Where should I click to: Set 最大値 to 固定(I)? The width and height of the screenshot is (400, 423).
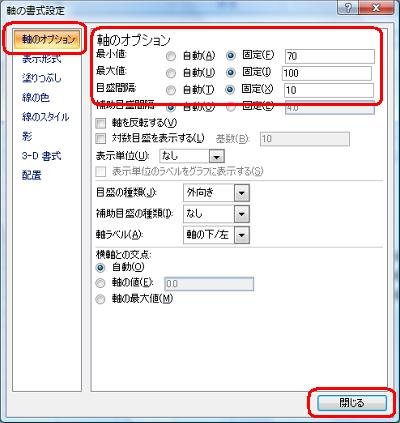click(x=231, y=72)
